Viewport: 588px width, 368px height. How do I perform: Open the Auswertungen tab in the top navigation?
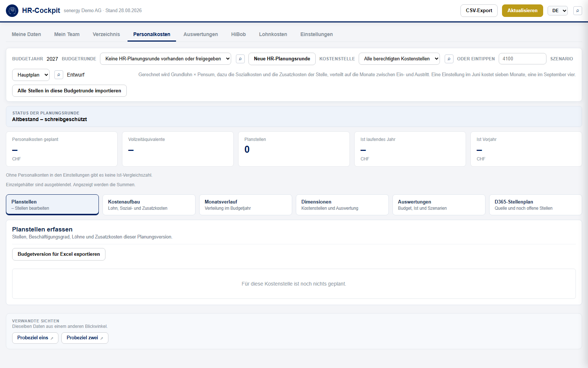(x=201, y=34)
